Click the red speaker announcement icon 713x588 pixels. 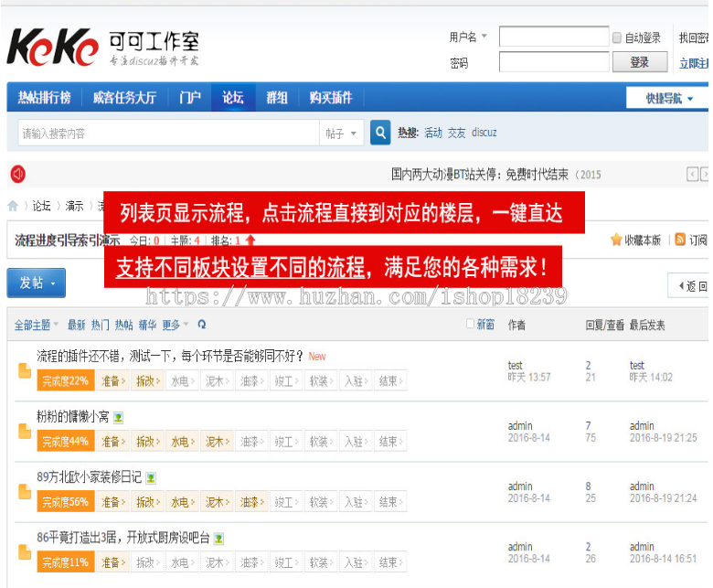pos(18,174)
